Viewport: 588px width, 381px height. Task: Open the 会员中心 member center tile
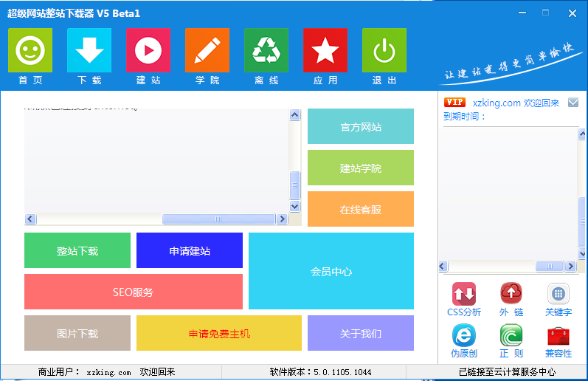331,271
